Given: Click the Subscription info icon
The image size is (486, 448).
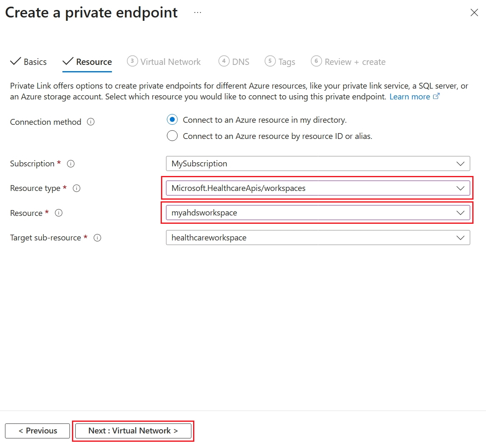Looking at the screenshot, I should point(71,163).
